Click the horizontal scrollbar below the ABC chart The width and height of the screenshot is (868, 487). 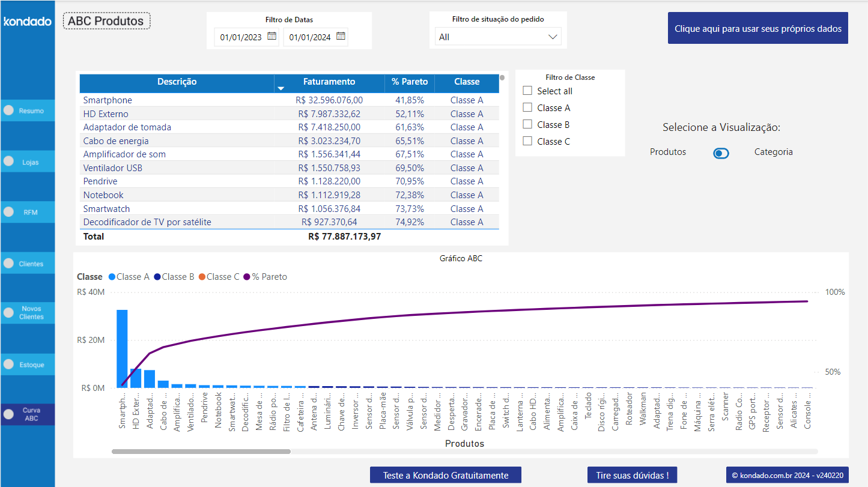point(200,450)
